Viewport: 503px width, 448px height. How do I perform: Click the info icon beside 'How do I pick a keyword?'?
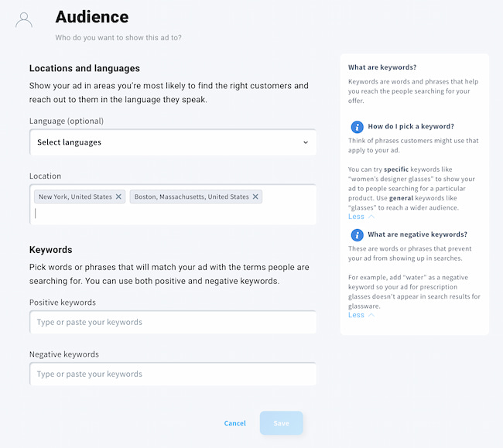pyautogui.click(x=357, y=127)
